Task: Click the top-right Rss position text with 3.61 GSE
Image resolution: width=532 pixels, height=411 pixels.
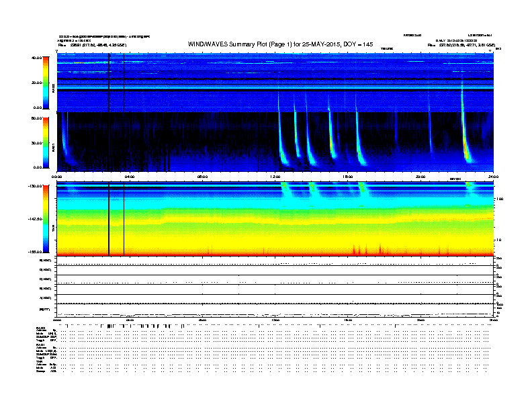Action: 461,45
